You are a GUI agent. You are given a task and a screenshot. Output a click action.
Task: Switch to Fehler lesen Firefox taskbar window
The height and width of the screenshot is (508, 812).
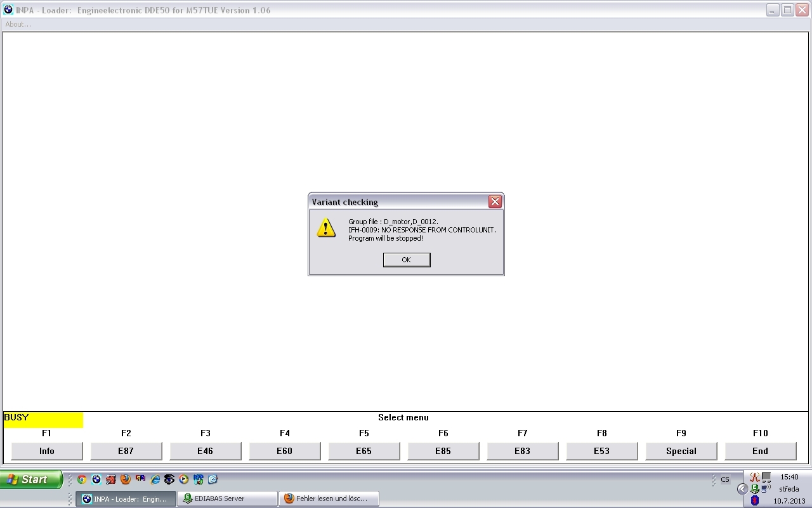click(x=330, y=499)
